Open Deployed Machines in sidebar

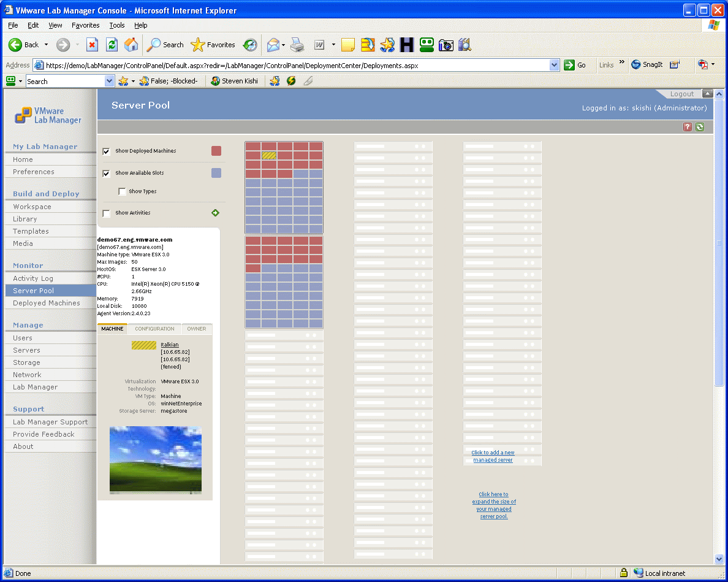(x=47, y=303)
